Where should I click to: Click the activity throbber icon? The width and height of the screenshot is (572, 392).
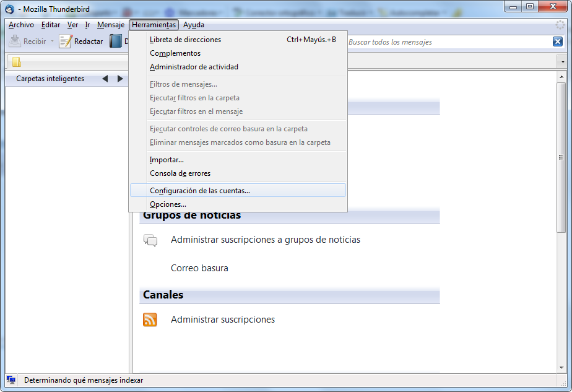click(560, 25)
